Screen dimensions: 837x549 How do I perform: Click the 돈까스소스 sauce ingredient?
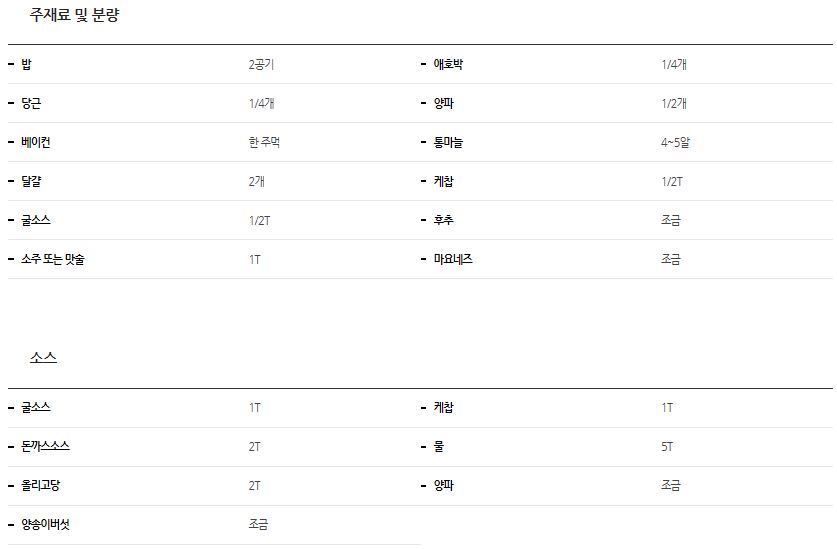(45, 446)
